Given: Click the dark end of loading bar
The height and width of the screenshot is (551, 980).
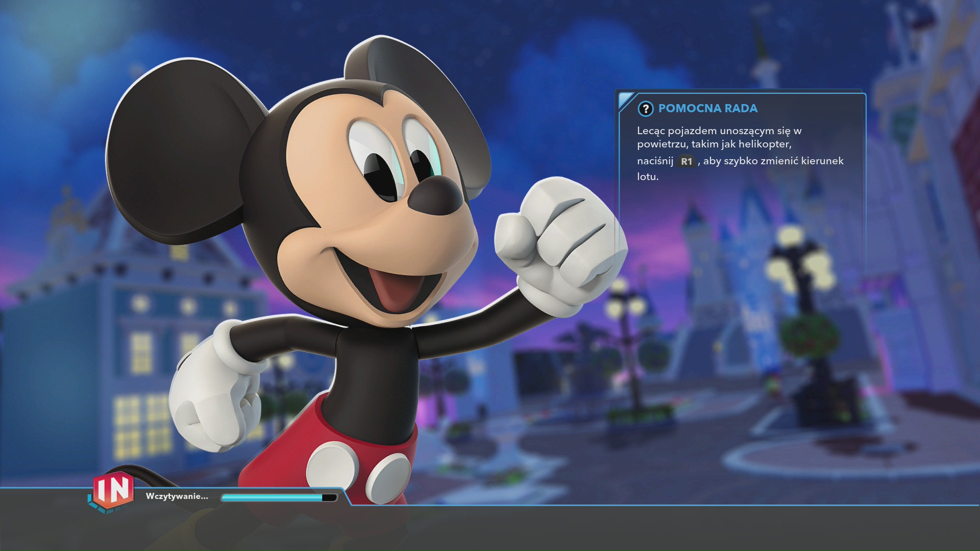Looking at the screenshot, I should point(330,497).
